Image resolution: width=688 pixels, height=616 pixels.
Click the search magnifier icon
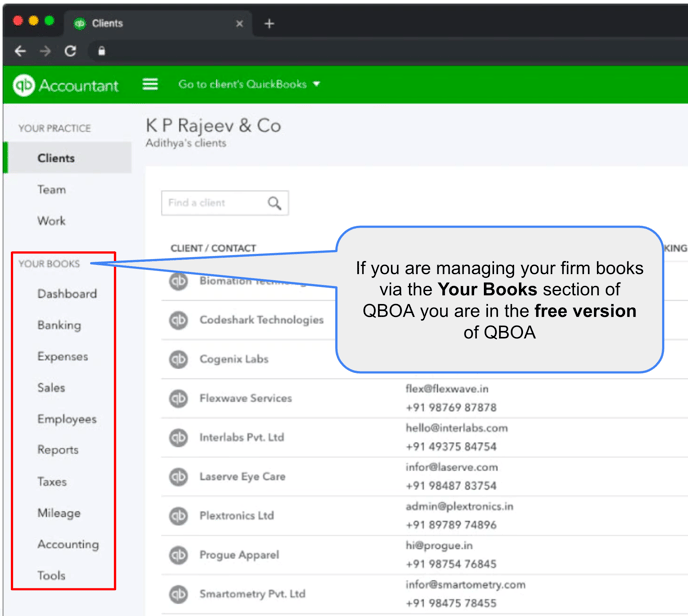tap(274, 203)
